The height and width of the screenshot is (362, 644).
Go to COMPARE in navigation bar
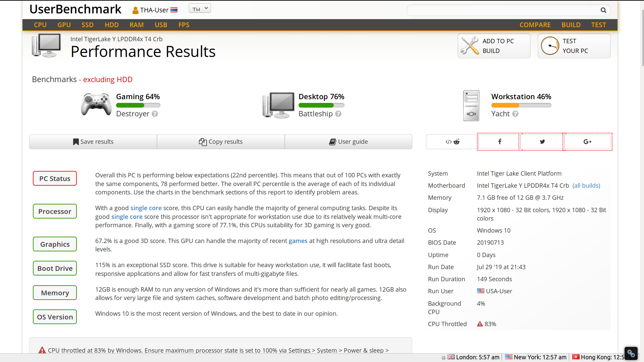(x=535, y=25)
